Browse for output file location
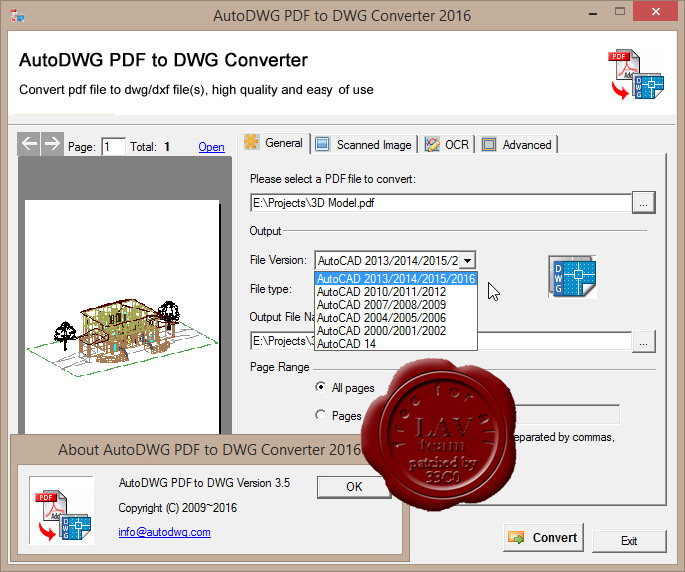Screen dimensions: 685x572 point(643,341)
